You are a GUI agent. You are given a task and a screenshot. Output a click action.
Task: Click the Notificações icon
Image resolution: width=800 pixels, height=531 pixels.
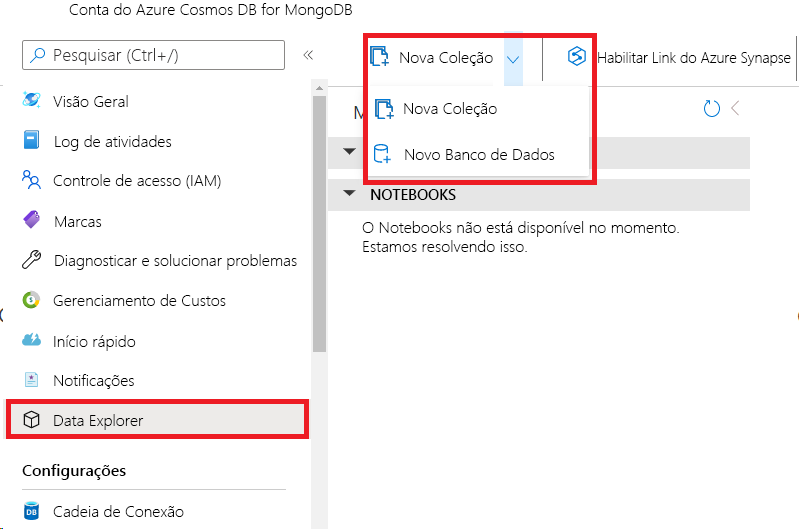[x=32, y=381]
